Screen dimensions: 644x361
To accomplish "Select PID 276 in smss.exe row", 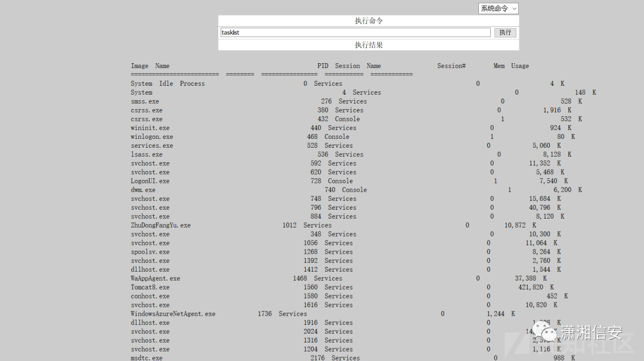I will tap(326, 101).
